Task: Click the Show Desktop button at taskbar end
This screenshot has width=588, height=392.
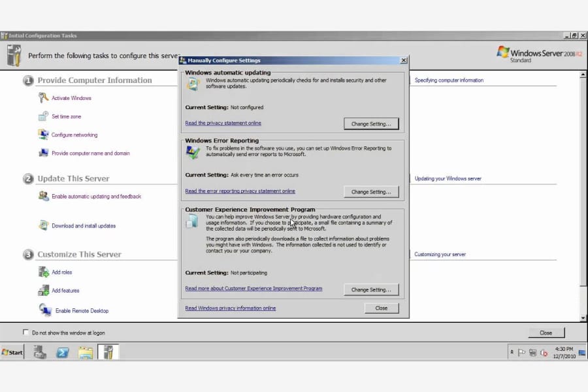Action: [x=582, y=352]
